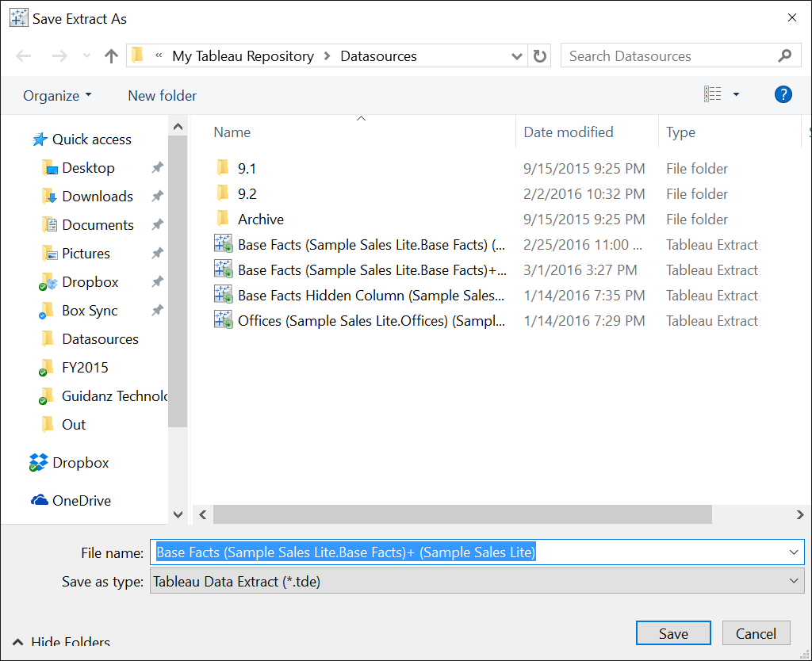Open Documents in Quick access
812x661 pixels.
point(87,224)
